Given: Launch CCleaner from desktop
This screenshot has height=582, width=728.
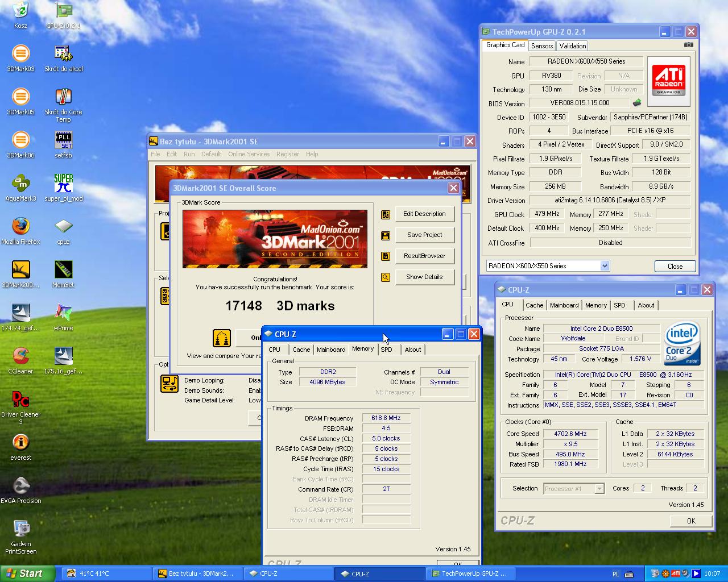Looking at the screenshot, I should (x=20, y=360).
